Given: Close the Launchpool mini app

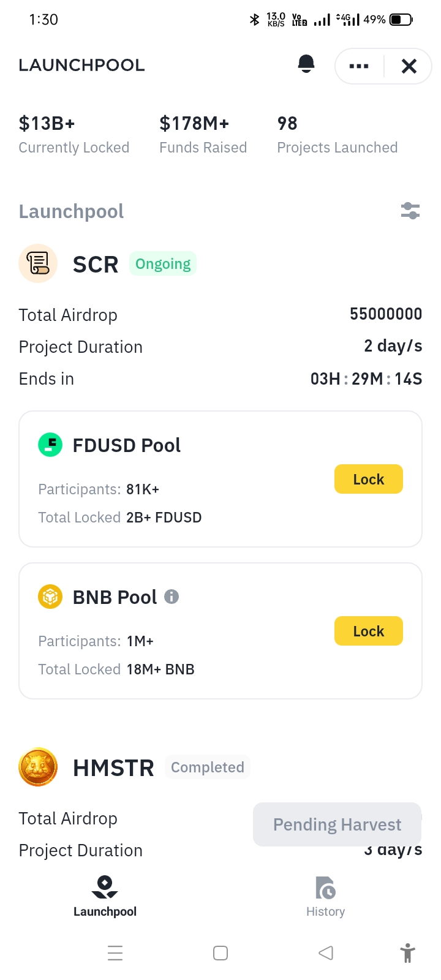Looking at the screenshot, I should coord(409,66).
